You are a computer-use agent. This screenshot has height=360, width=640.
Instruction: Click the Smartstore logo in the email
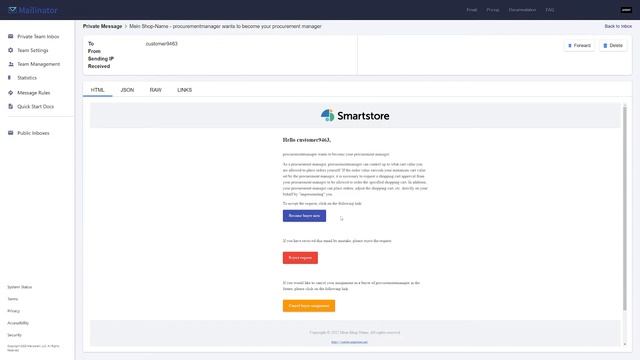coord(355,116)
